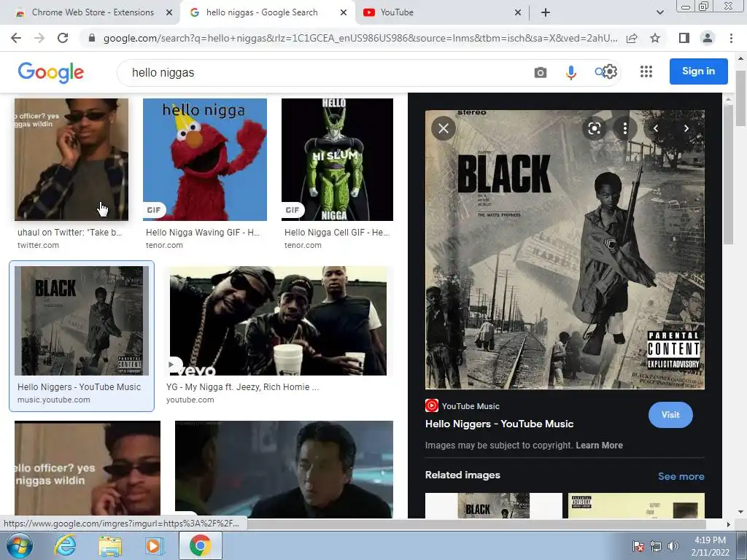This screenshot has height=560, width=747.
Task: Select the BLACK album cover thumbnail in results
Action: (x=82, y=321)
